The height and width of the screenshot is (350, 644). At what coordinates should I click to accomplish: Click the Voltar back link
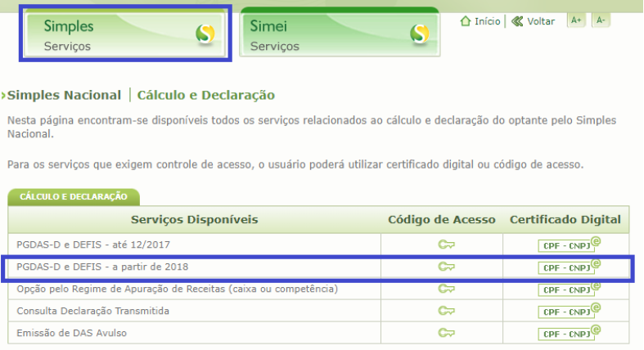click(541, 21)
